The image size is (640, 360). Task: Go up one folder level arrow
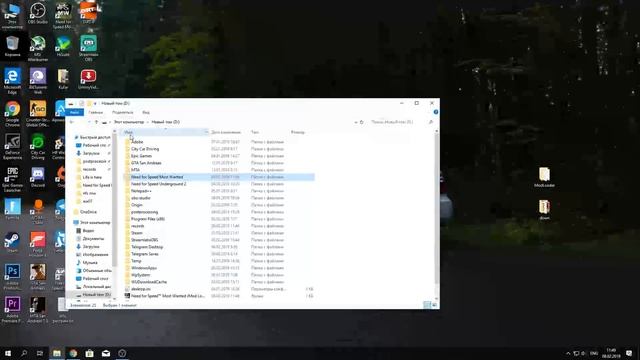click(96, 122)
